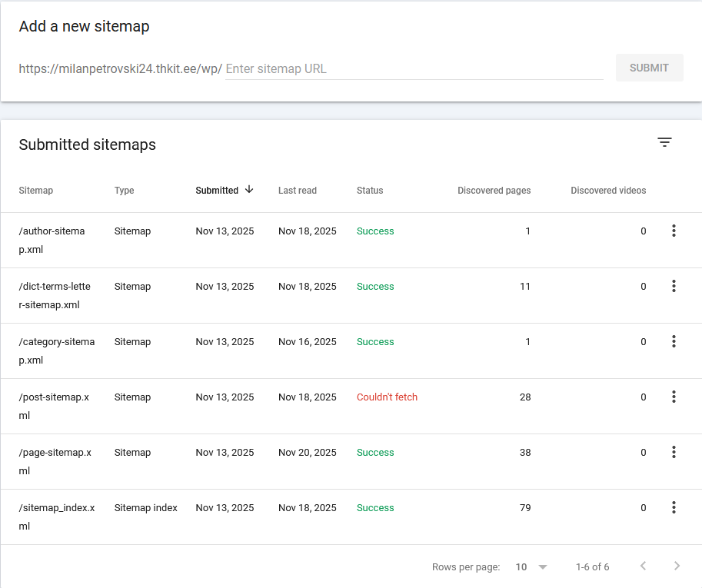Open the filter icon for submitted sitemaps
This screenshot has width=702, height=588.
[x=664, y=142]
